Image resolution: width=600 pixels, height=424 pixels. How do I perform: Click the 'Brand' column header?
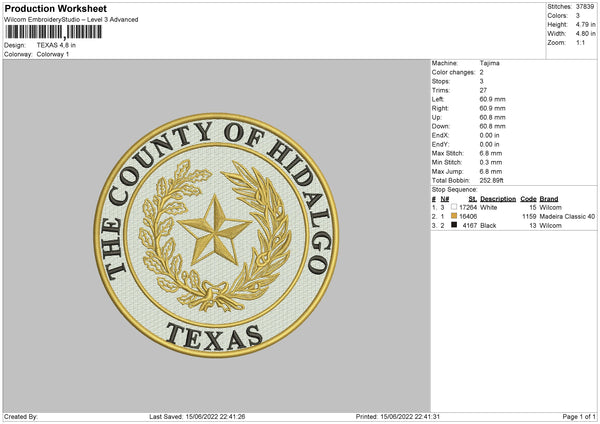tap(549, 199)
